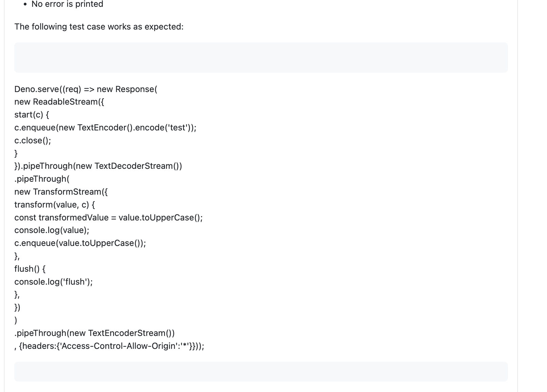Click the line containing encode('test')
Image resolution: width=547 pixels, height=392 pixels.
105,128
